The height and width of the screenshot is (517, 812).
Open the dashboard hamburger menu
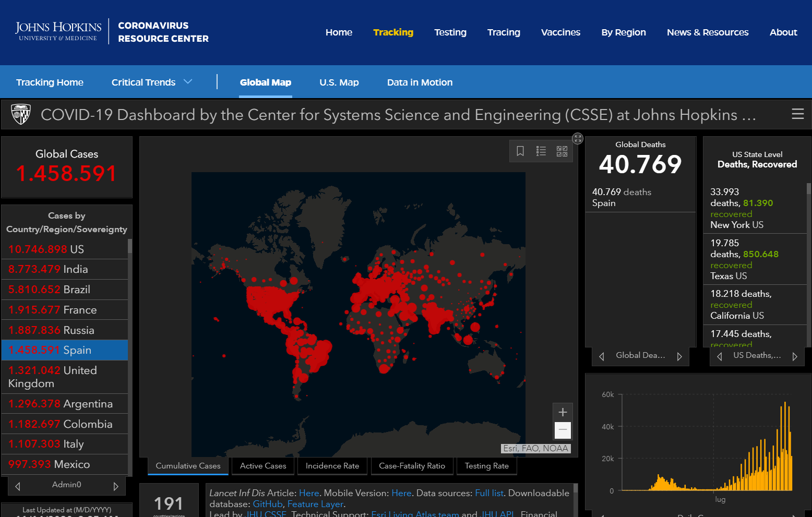798,114
